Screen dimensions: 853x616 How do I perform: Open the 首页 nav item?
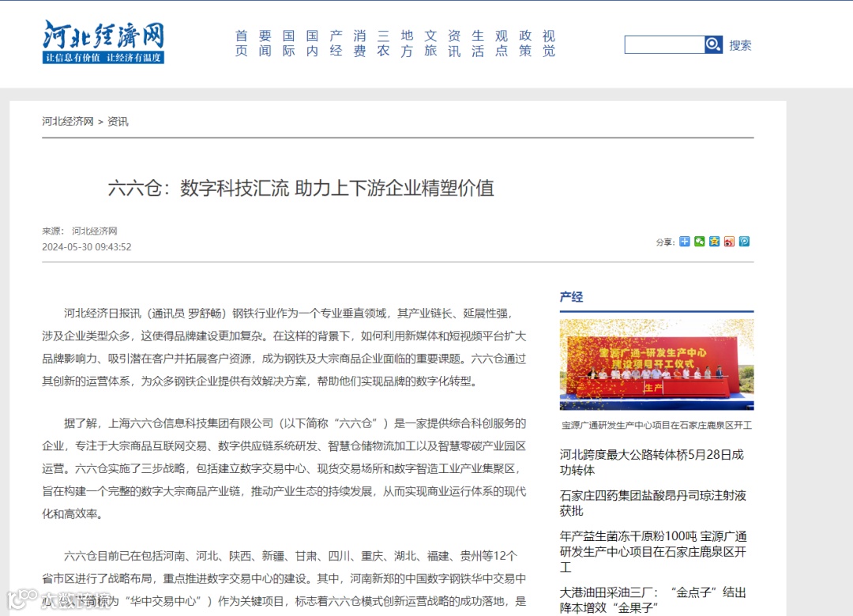[x=242, y=43]
